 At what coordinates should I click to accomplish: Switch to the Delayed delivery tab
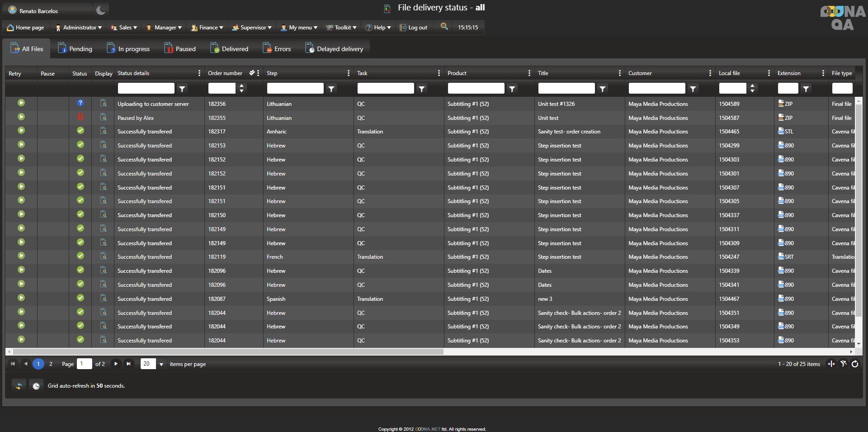click(x=335, y=49)
